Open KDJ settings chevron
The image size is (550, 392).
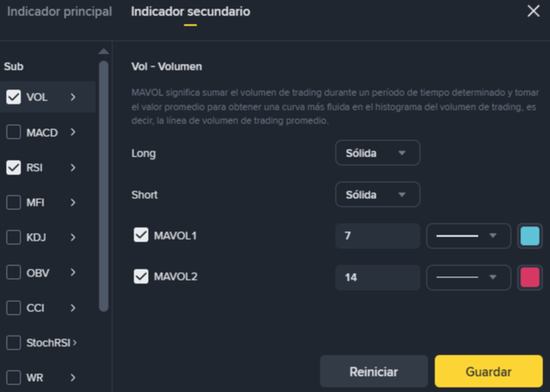73,237
